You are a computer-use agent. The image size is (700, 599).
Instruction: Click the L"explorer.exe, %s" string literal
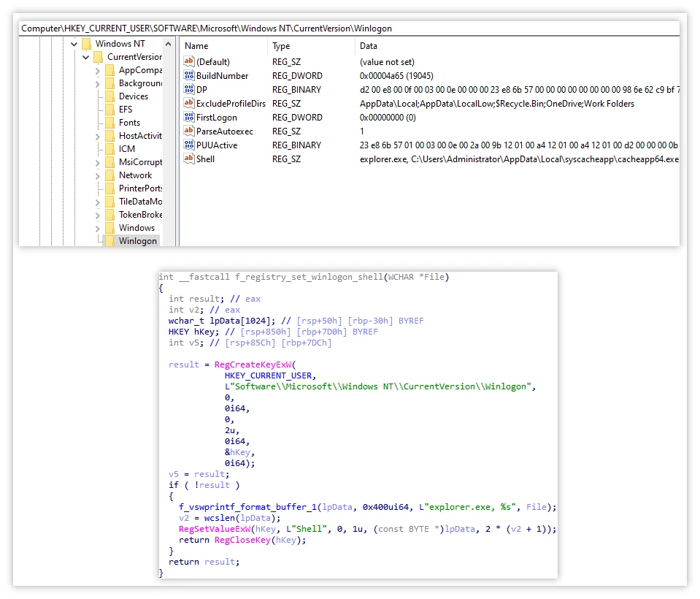pos(467,507)
